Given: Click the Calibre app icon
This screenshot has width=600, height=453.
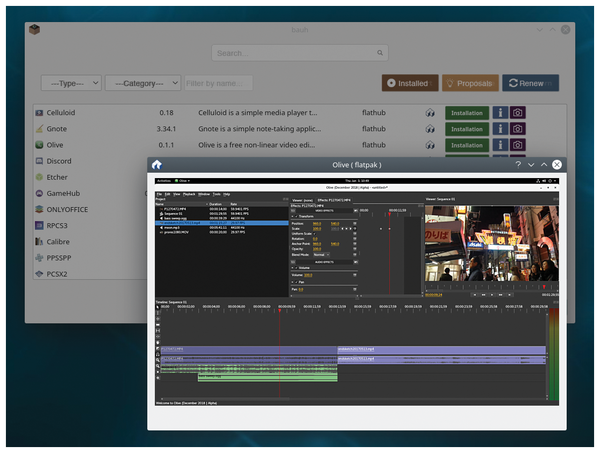Looking at the screenshot, I should click(x=39, y=241).
